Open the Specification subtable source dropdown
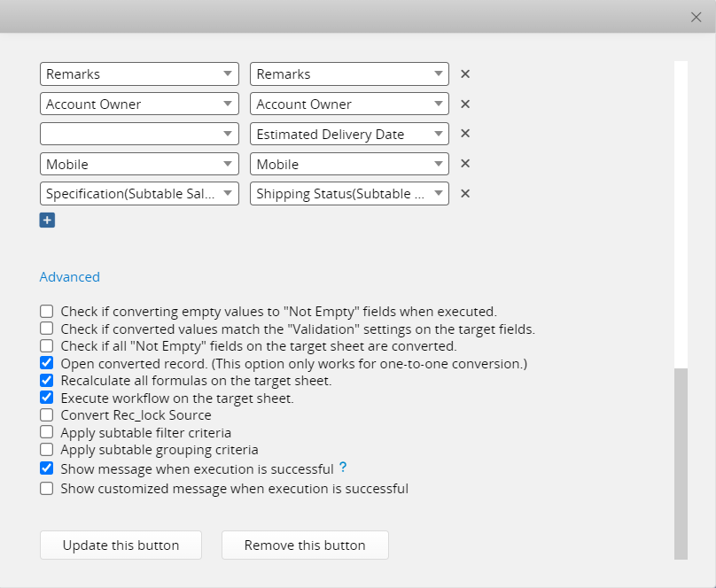716x588 pixels. pos(139,194)
